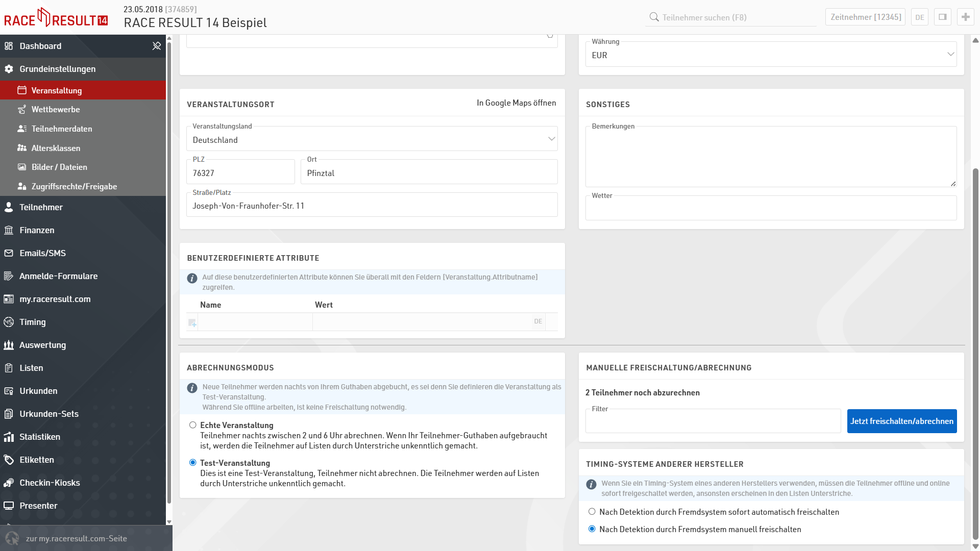The image size is (980, 551).
Task: Open the Veranstaltungsland dropdown
Action: pos(372,139)
